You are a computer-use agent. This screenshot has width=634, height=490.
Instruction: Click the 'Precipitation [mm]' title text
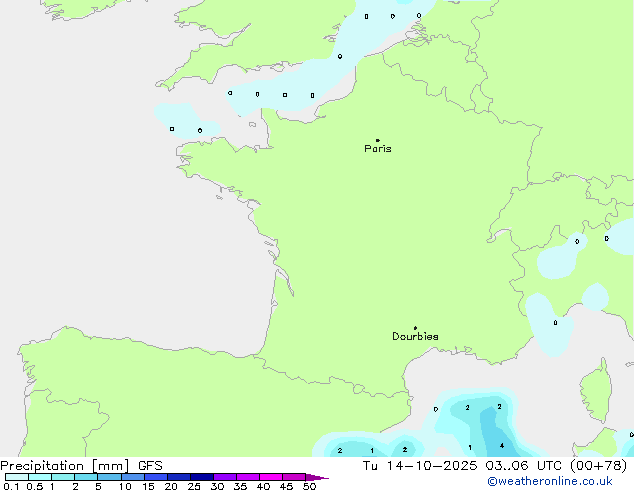pos(65,466)
